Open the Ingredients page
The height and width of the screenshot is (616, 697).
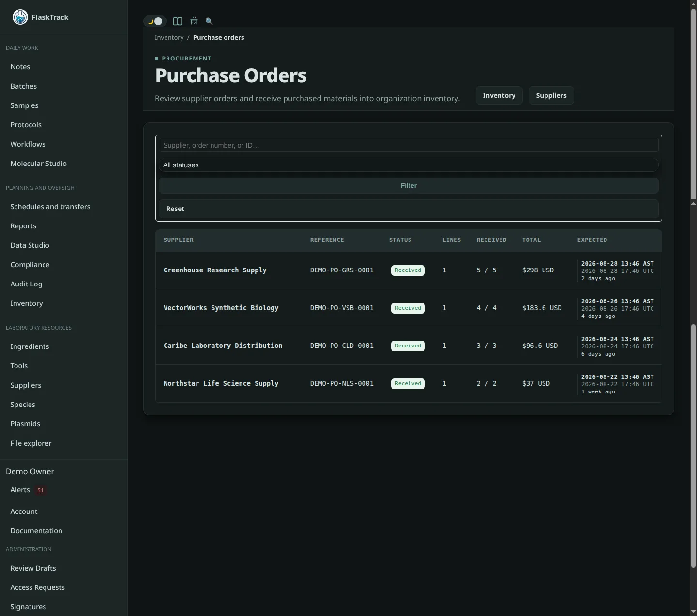pyautogui.click(x=30, y=346)
